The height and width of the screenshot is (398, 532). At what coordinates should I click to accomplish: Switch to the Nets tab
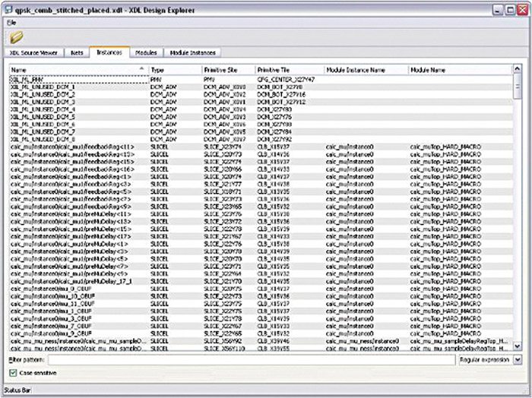[77, 53]
